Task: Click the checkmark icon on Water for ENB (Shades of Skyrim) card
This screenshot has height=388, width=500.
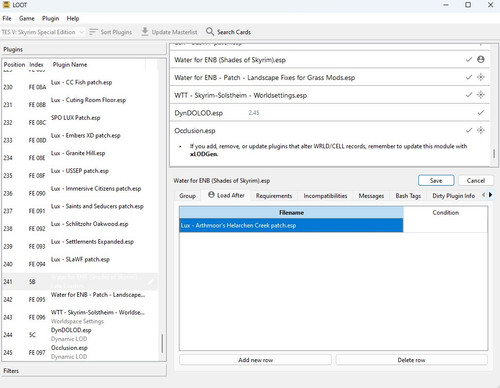Action: [469, 60]
